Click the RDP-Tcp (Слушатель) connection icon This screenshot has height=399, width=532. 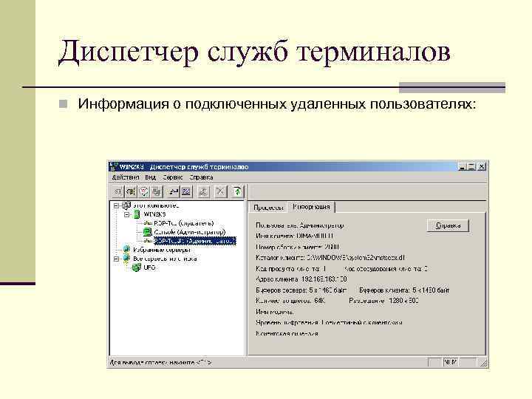tap(148, 223)
